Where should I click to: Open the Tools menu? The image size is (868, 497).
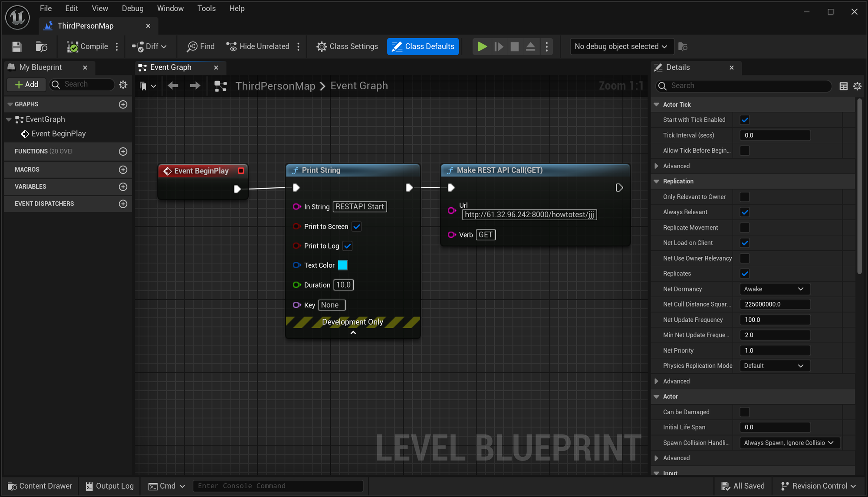click(x=206, y=8)
